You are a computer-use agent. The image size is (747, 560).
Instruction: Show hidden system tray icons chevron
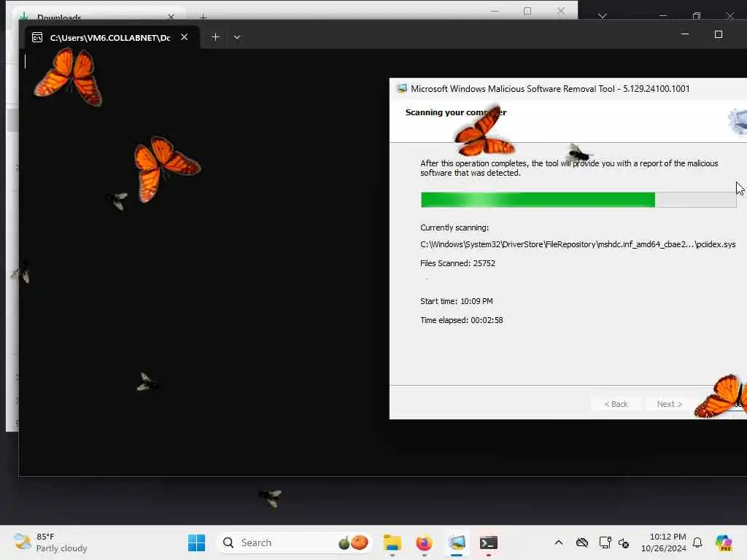(x=559, y=542)
